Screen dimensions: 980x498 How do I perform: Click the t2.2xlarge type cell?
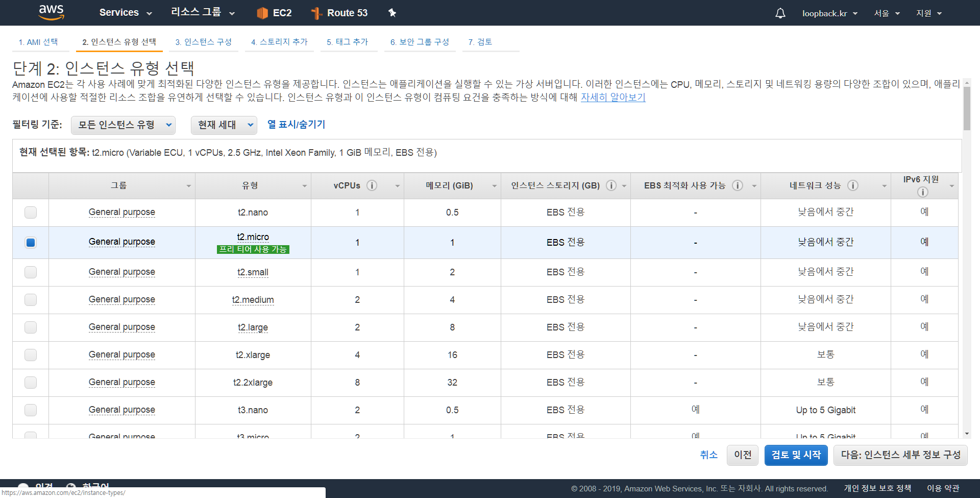[x=253, y=383]
